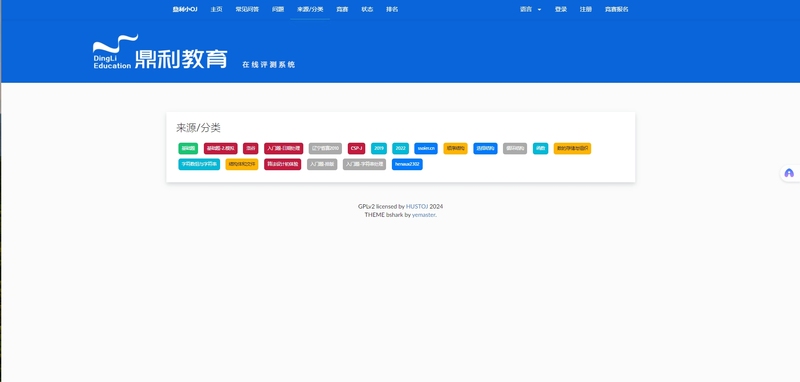Open the floating assistant icon at right edge
800x382 pixels.
(789, 173)
